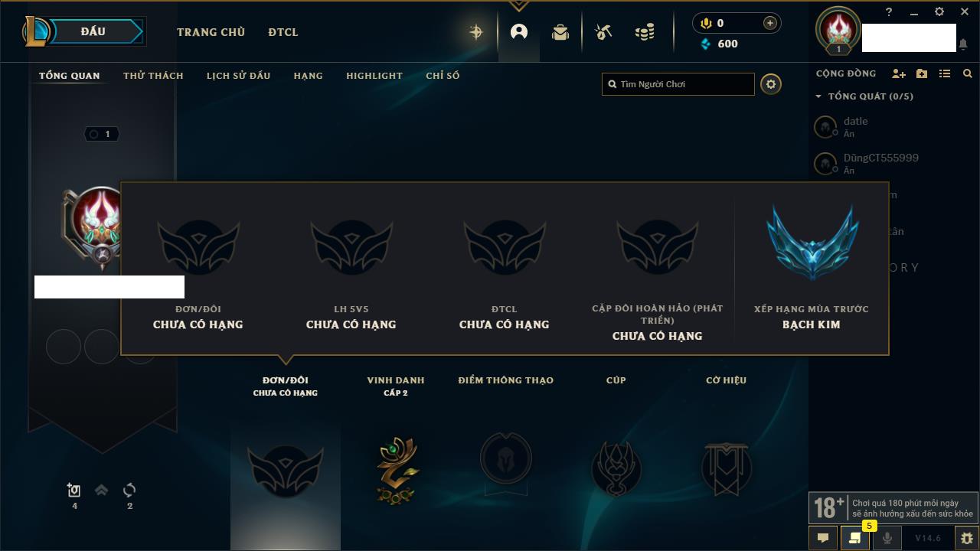Add RP with the plus button
This screenshot has width=980, height=551.
pyautogui.click(x=770, y=23)
